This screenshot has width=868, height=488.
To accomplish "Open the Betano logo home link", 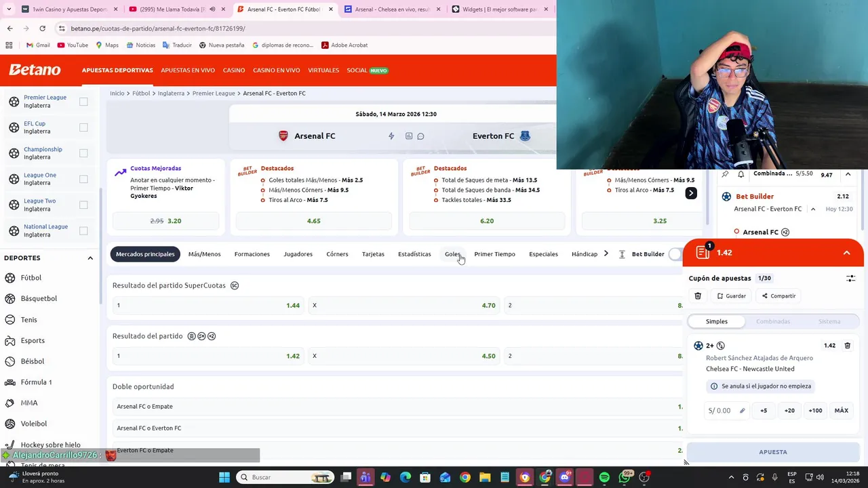I will (35, 70).
